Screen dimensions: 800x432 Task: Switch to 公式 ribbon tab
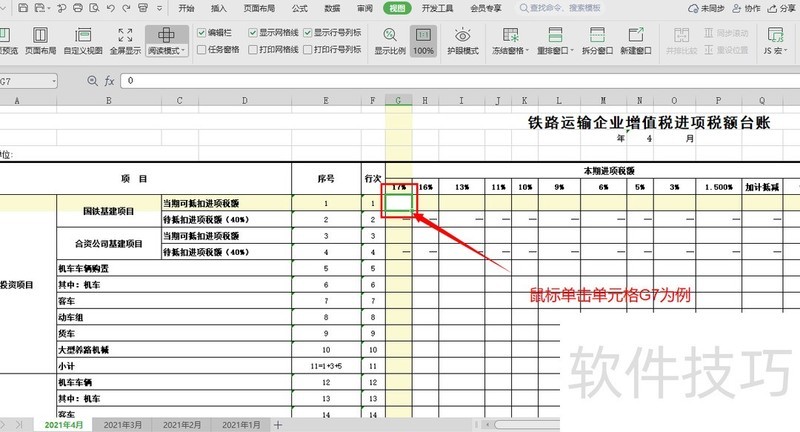[x=300, y=8]
